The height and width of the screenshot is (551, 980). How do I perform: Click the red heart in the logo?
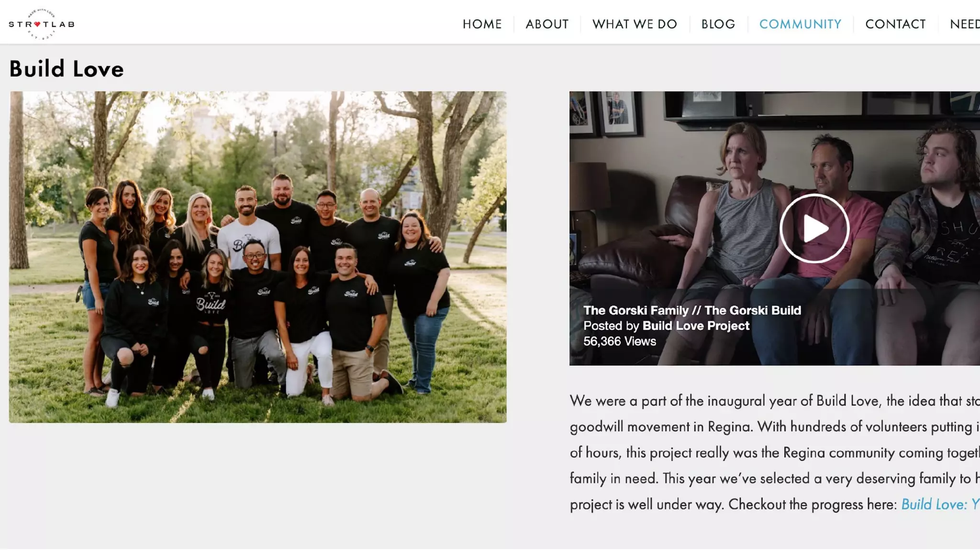click(x=37, y=24)
